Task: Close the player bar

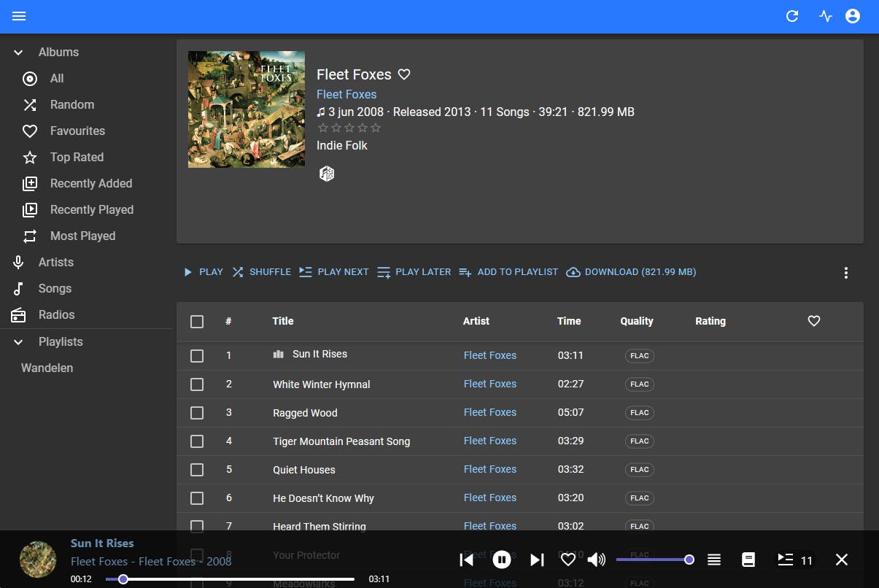Action: pos(842,560)
